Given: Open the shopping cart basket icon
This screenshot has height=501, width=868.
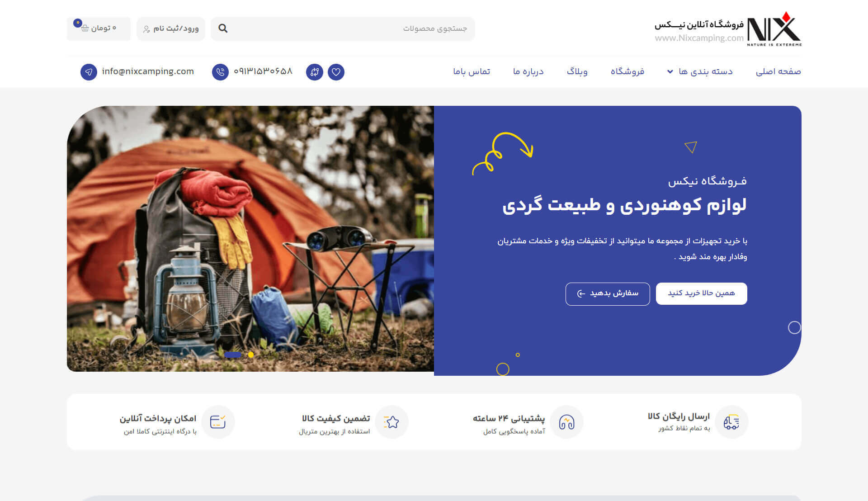Looking at the screenshot, I should click(85, 28).
